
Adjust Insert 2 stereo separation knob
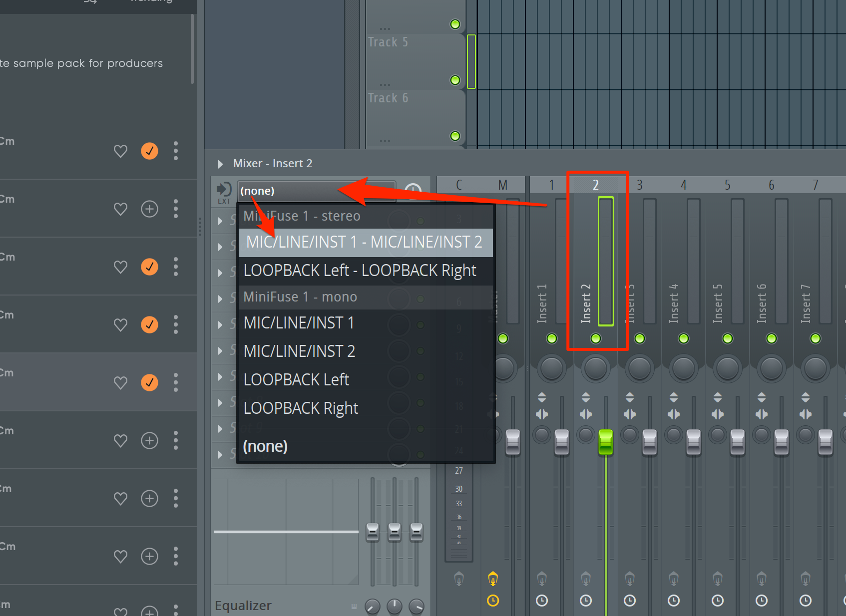[586, 435]
